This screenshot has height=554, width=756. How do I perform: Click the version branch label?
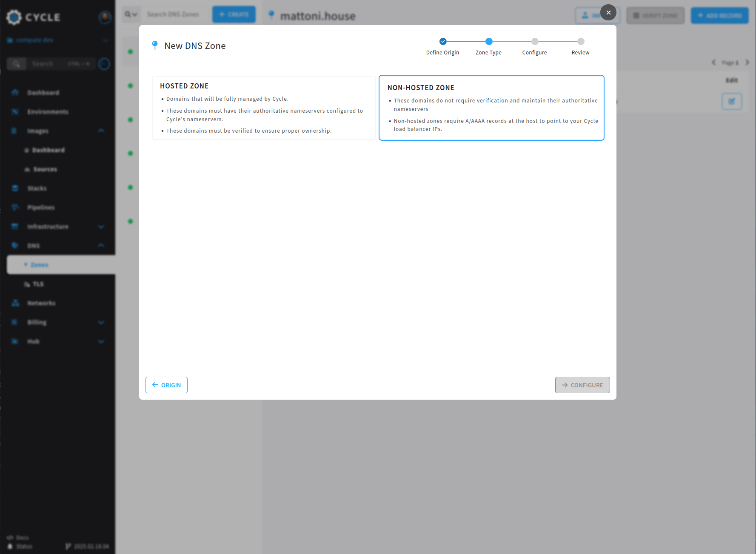(87, 546)
